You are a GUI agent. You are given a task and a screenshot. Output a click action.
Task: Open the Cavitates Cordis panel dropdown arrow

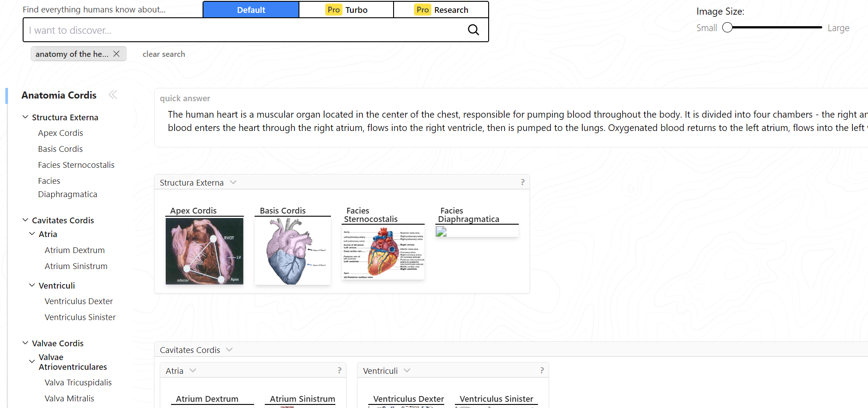pyautogui.click(x=229, y=350)
